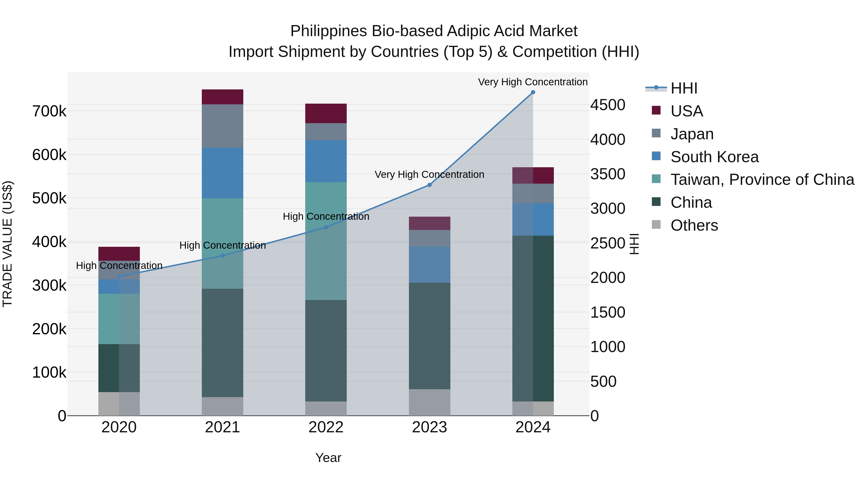Click the 2023 Very High Concentration annotation

430,174
